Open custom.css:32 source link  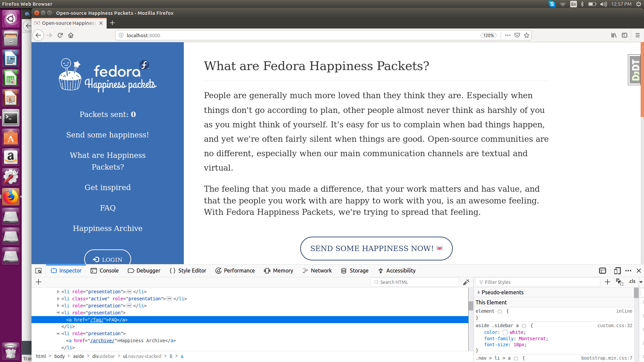pos(615,326)
